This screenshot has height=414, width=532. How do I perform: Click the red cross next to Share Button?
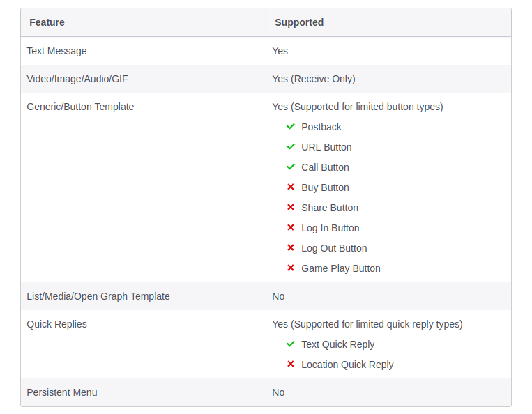point(291,208)
